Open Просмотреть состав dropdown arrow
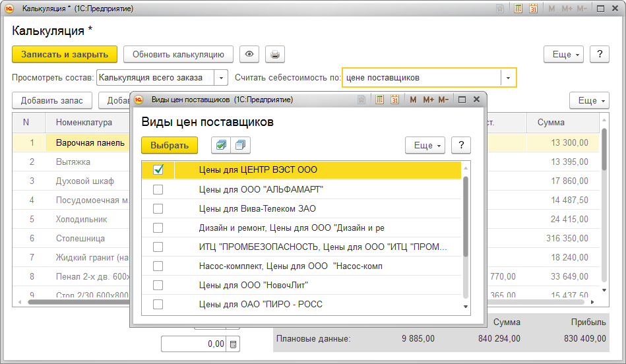Screen dimensions: 626x364 coord(221,78)
